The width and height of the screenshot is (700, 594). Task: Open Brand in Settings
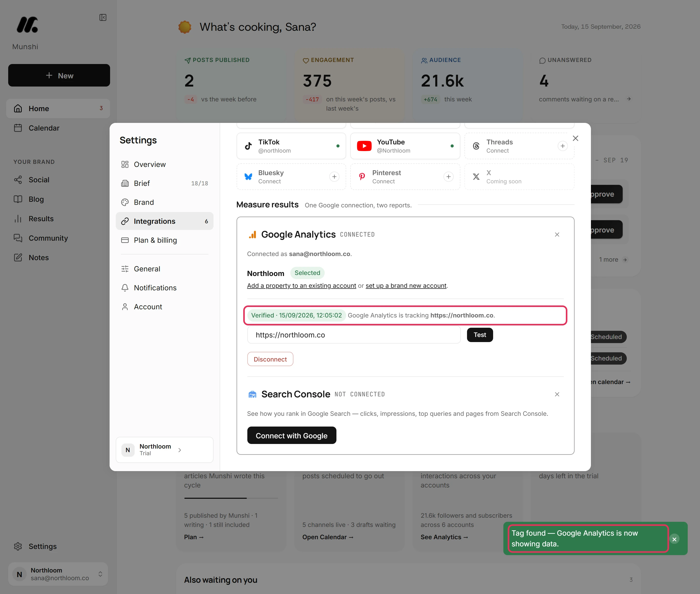[x=164, y=202]
